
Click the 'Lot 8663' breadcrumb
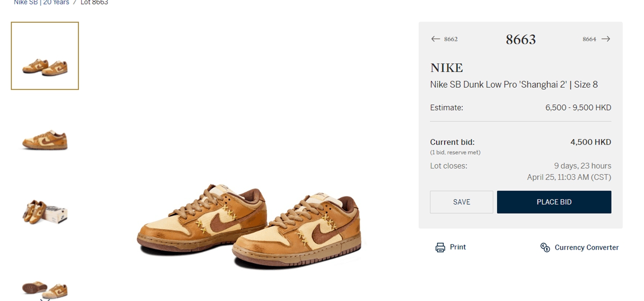click(x=94, y=3)
